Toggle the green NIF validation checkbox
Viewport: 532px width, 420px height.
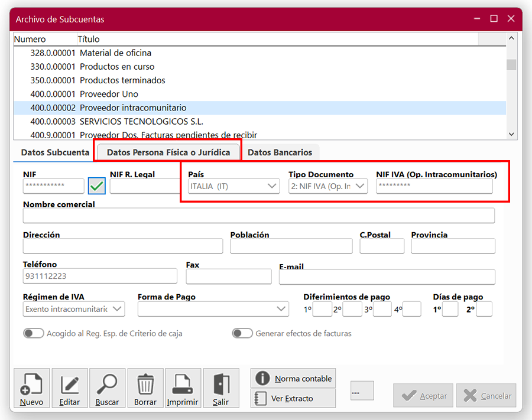(x=97, y=186)
